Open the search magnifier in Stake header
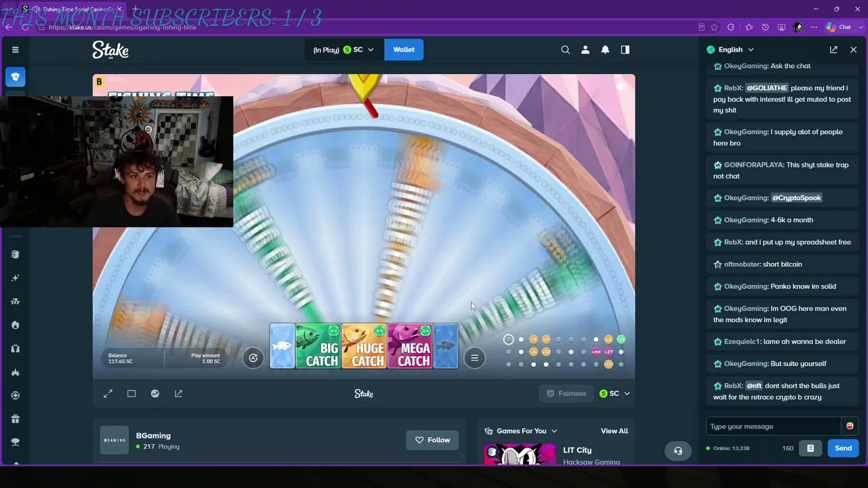This screenshot has width=868, height=488. click(566, 49)
